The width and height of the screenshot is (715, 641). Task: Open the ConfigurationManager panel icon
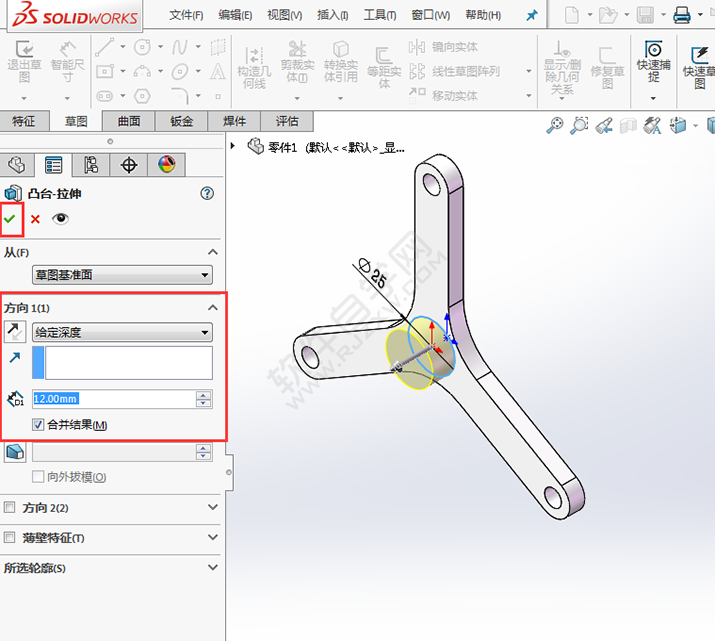click(91, 165)
